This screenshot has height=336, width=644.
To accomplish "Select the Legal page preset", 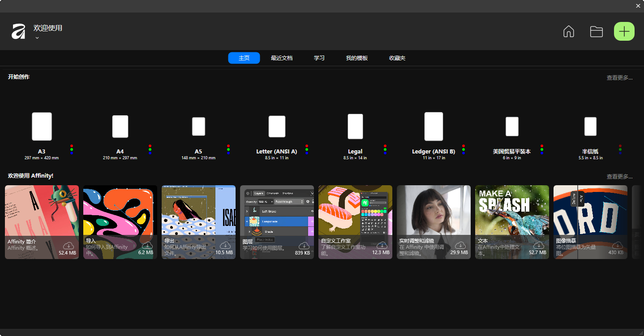I will pos(355,127).
